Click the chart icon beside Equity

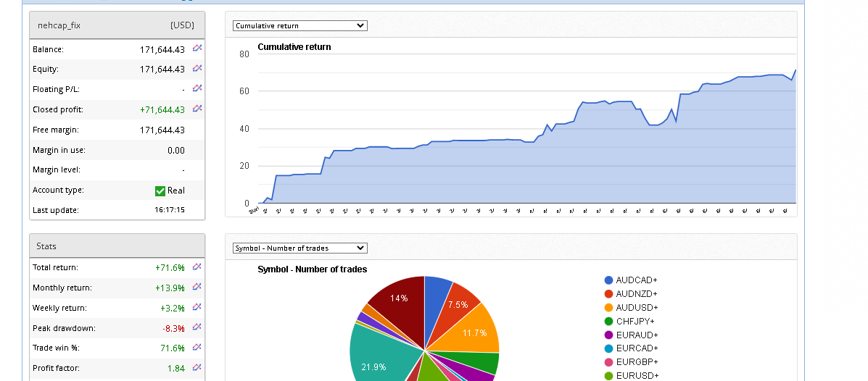pos(197,69)
